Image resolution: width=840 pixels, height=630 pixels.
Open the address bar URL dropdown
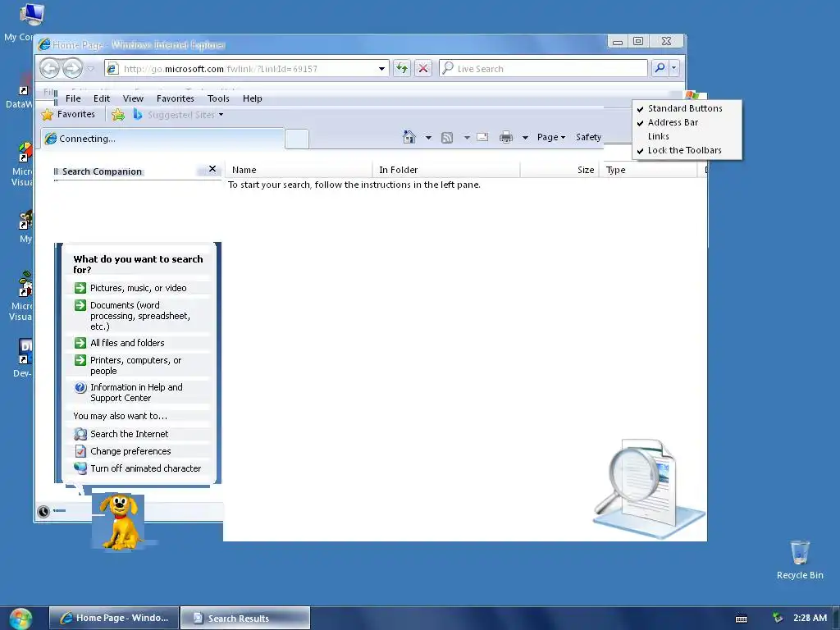point(381,69)
